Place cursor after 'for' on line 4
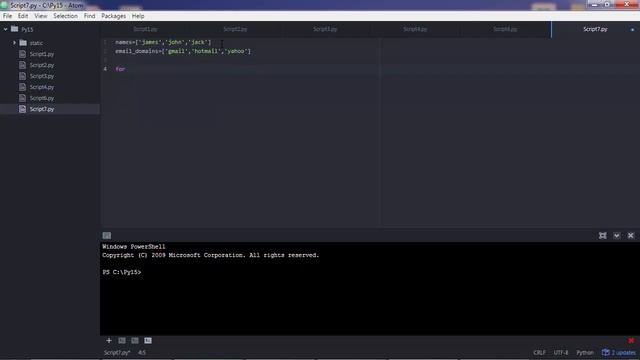The width and height of the screenshot is (640, 360). [x=126, y=69]
